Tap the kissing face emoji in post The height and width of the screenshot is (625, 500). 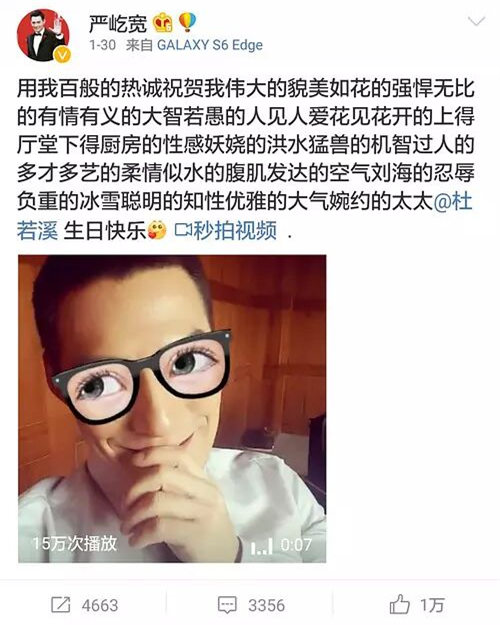(157, 230)
